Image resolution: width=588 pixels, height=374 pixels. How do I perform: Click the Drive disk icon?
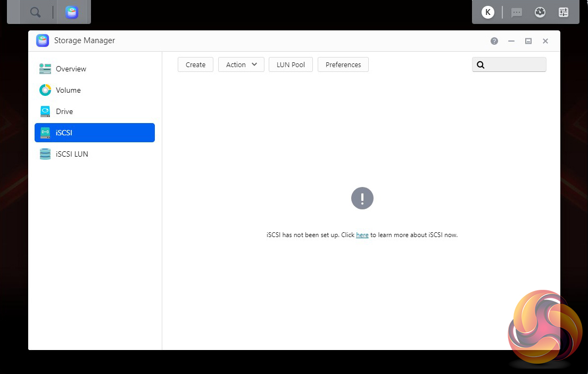point(45,111)
